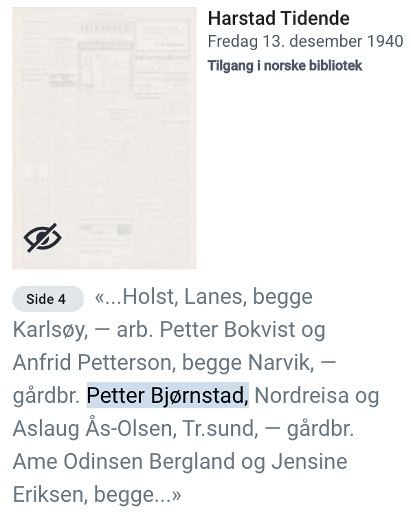This screenshot has height=532, width=411.
Task: Click the name Jensine in the snippet
Action: (309, 461)
